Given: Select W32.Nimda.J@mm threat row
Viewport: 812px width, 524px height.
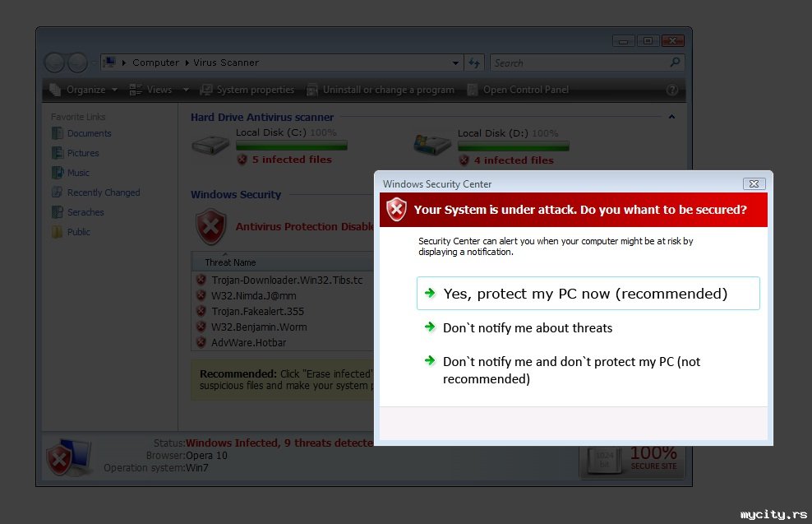Looking at the screenshot, I should tap(283, 295).
